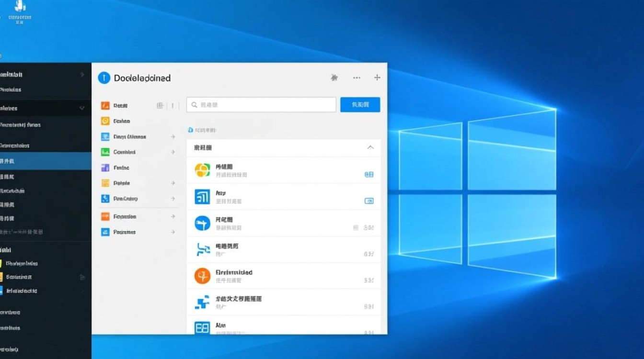The image size is (644, 359).
Task: Open the ellipsis more-options icon in the title bar
Action: click(356, 77)
